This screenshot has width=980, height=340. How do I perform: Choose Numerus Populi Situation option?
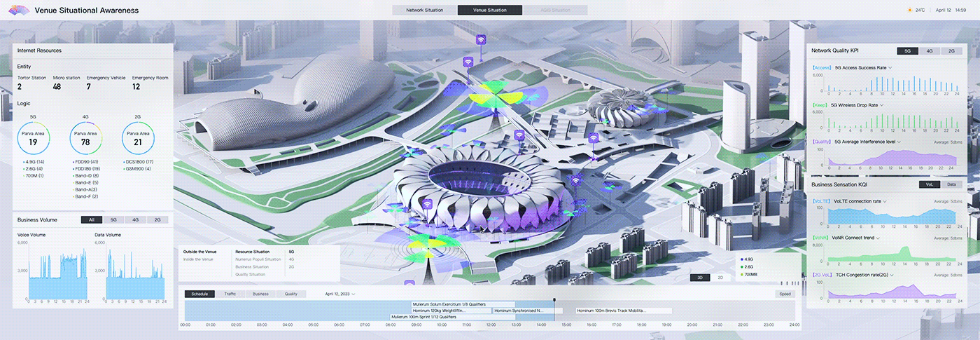pos(258,259)
